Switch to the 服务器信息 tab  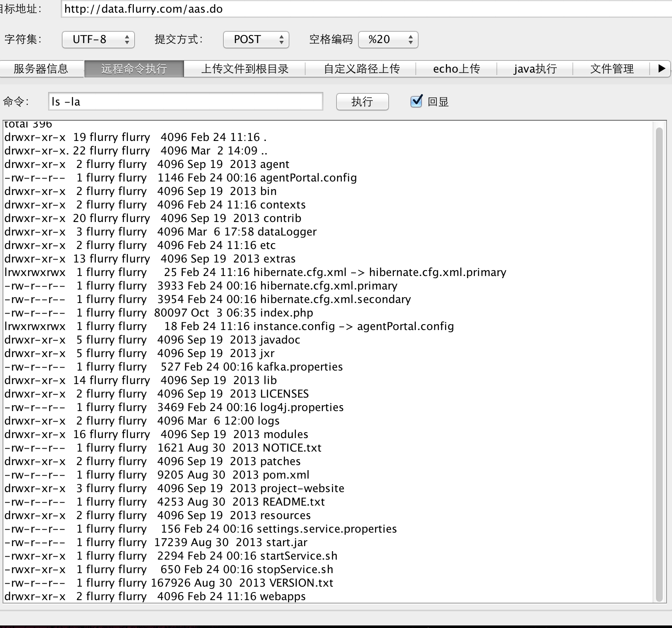click(41, 69)
